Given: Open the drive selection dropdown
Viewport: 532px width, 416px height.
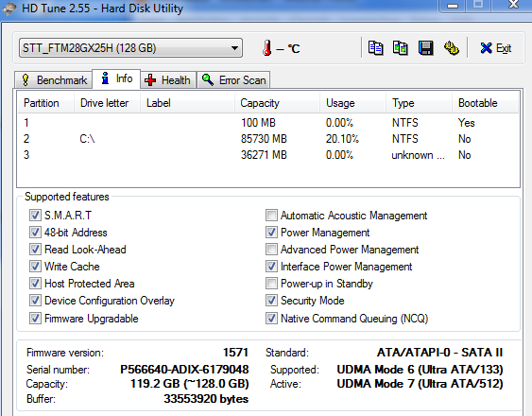Looking at the screenshot, I should point(130,48).
